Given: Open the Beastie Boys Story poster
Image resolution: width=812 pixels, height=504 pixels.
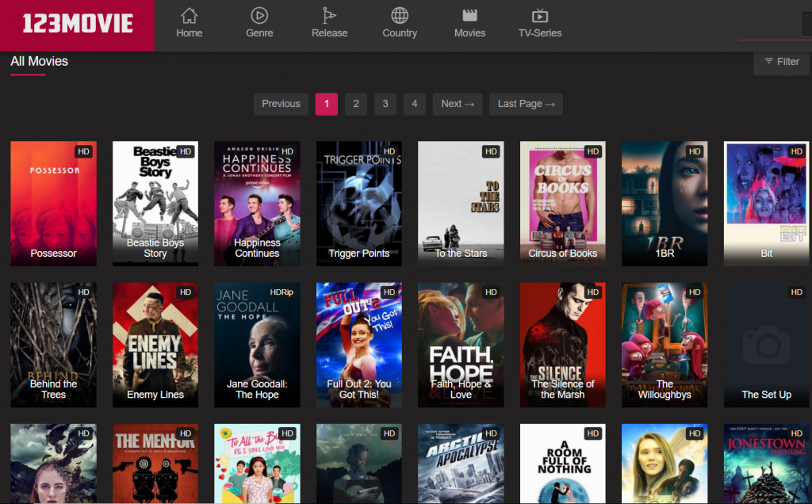Looking at the screenshot, I should [x=155, y=204].
